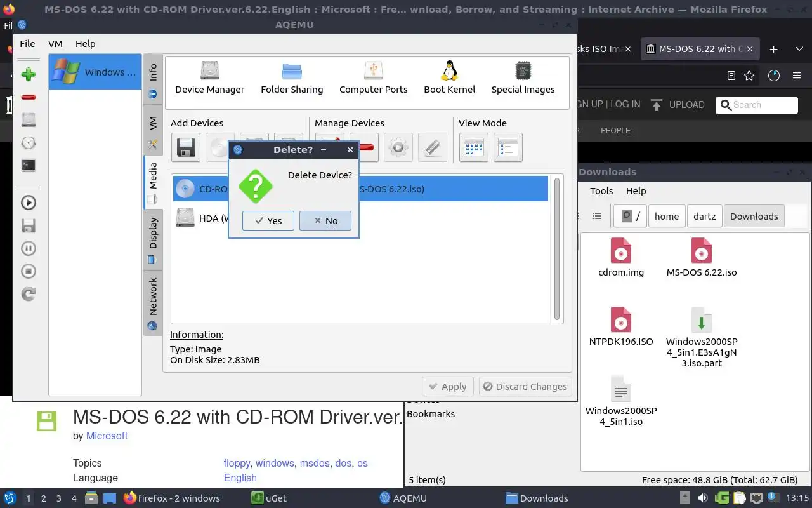Toggle Firefox reader view icon
The image size is (812, 508).
click(731, 76)
